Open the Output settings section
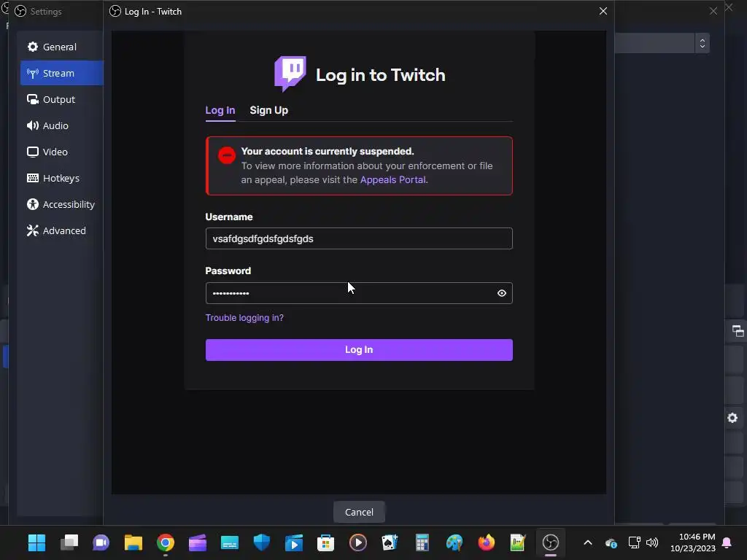747x560 pixels. (x=61, y=99)
